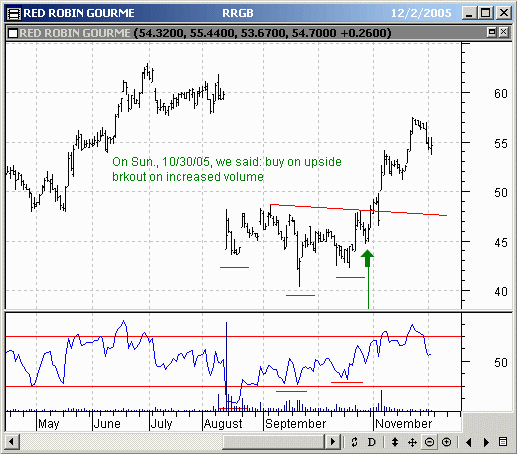Click the inner chart pane control box icon
This screenshot has height=454, width=517.
(x=13, y=33)
